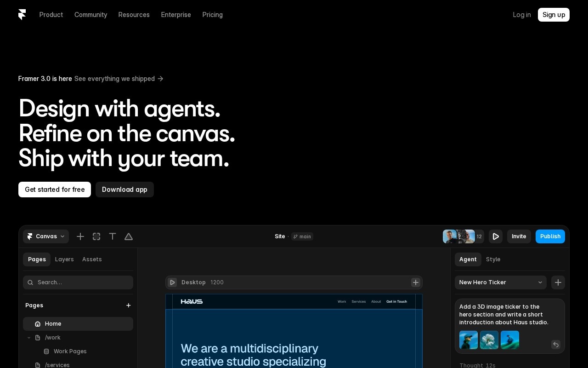Click the HAUS logo in the canvas

[x=192, y=302]
